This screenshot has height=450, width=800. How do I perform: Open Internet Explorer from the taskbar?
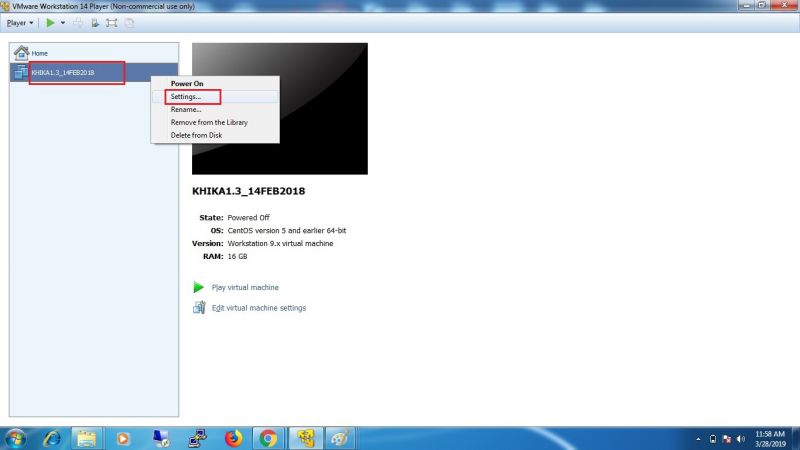[x=52, y=438]
